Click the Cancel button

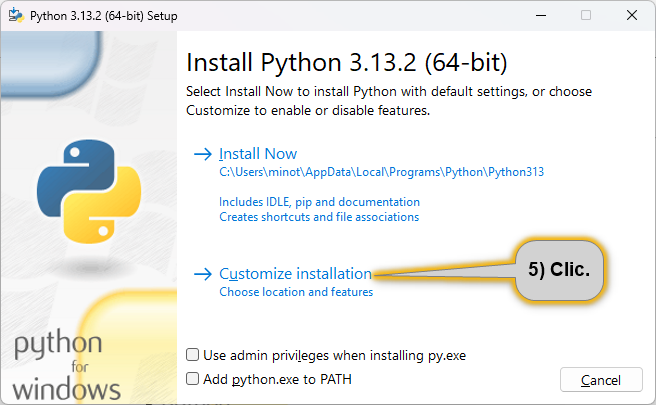tap(601, 380)
